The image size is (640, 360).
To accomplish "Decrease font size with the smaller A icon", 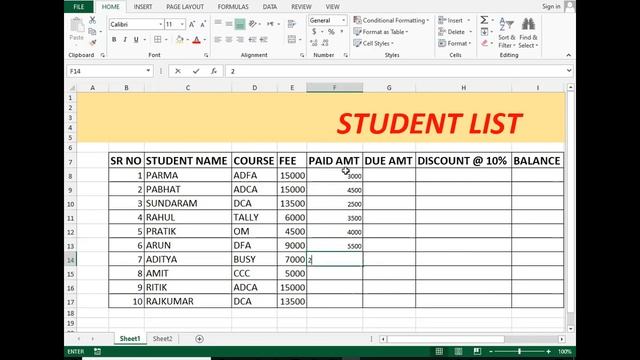I will point(202,24).
